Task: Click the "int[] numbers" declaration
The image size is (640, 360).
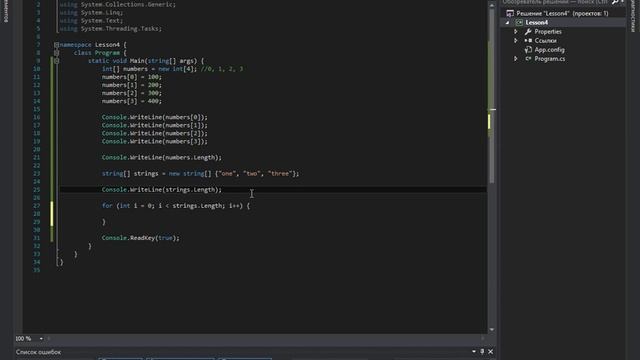Action: [124, 69]
